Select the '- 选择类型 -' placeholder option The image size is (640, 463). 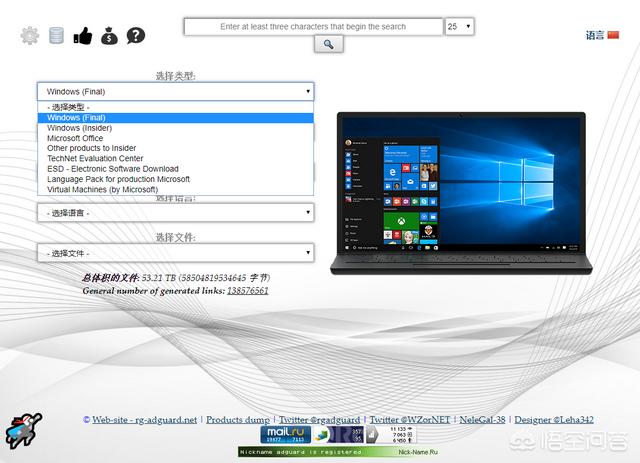coord(176,107)
